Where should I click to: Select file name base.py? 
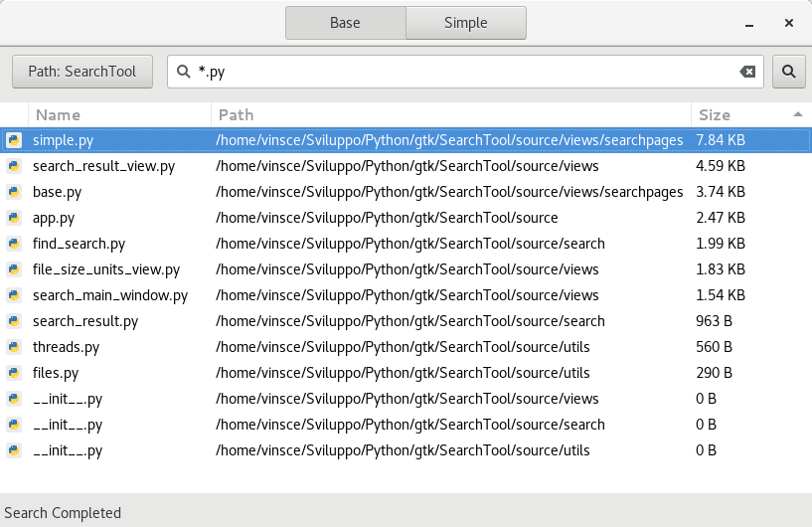pyautogui.click(x=57, y=192)
